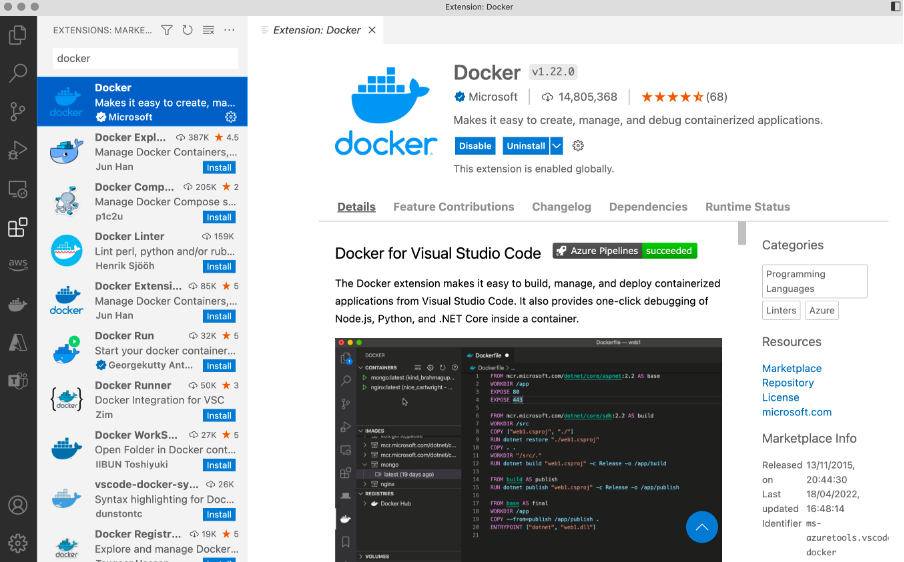
Task: Expand the Uninstall dropdown arrow
Action: point(557,146)
